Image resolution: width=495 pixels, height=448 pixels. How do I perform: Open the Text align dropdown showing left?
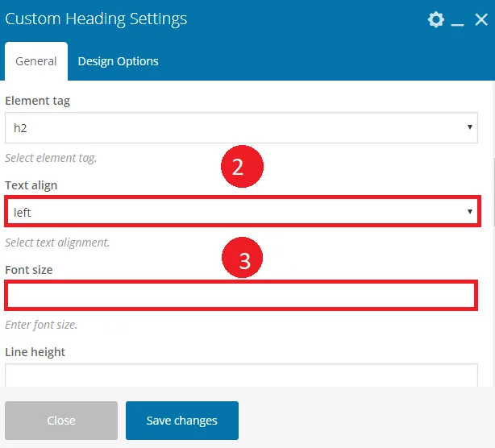243,211
